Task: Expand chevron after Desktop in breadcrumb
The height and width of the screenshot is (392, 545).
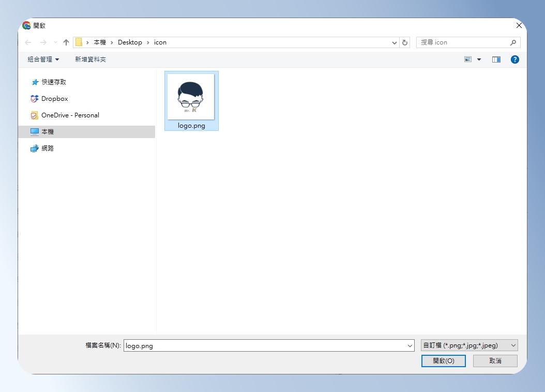Action: tap(148, 42)
